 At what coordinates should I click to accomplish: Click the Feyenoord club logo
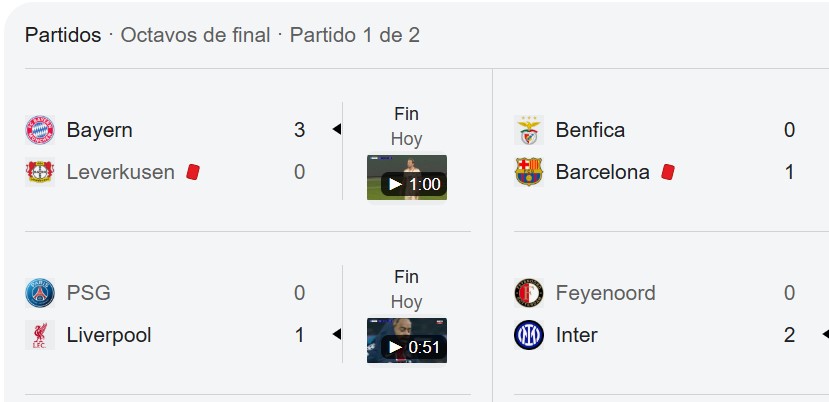click(529, 293)
